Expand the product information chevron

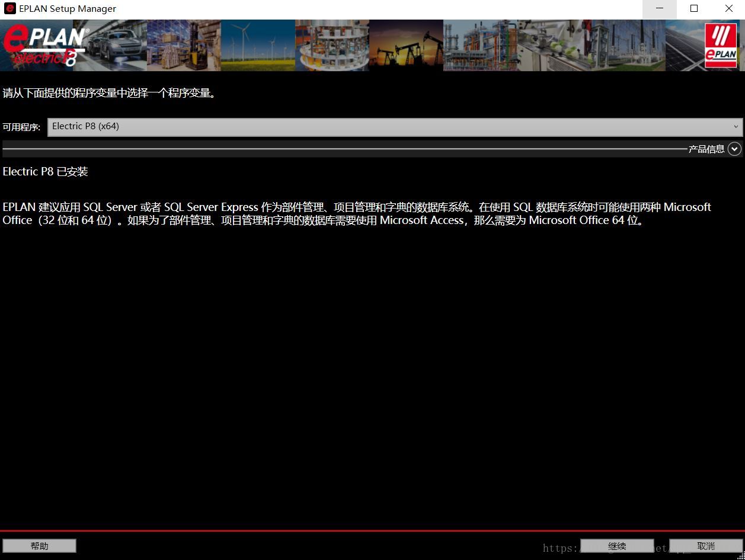(735, 149)
